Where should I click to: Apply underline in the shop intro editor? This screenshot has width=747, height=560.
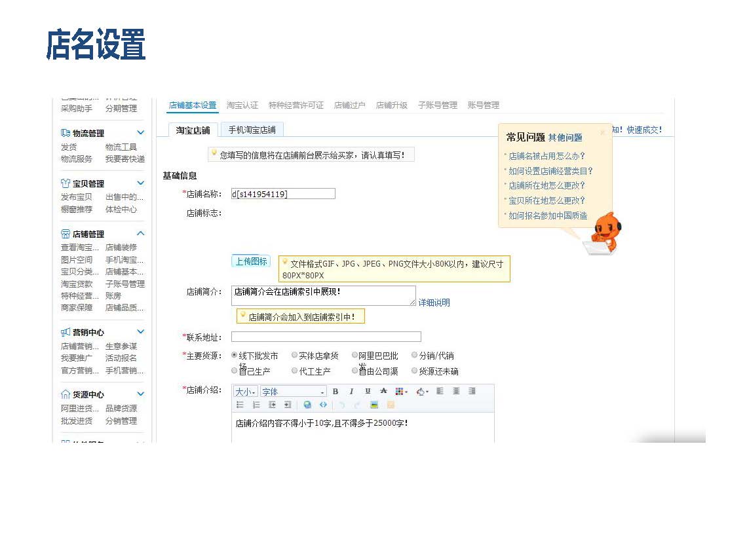coord(368,392)
